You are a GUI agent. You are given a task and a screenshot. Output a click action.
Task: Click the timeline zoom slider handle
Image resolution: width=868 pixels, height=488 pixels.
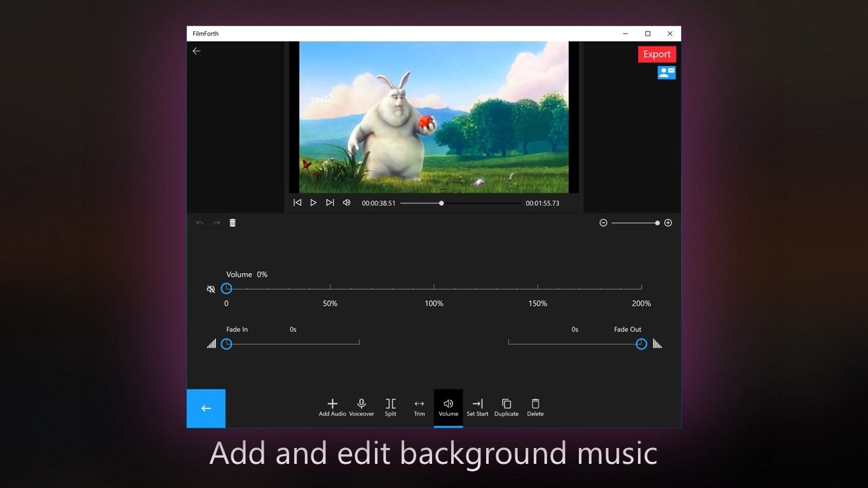click(x=657, y=223)
